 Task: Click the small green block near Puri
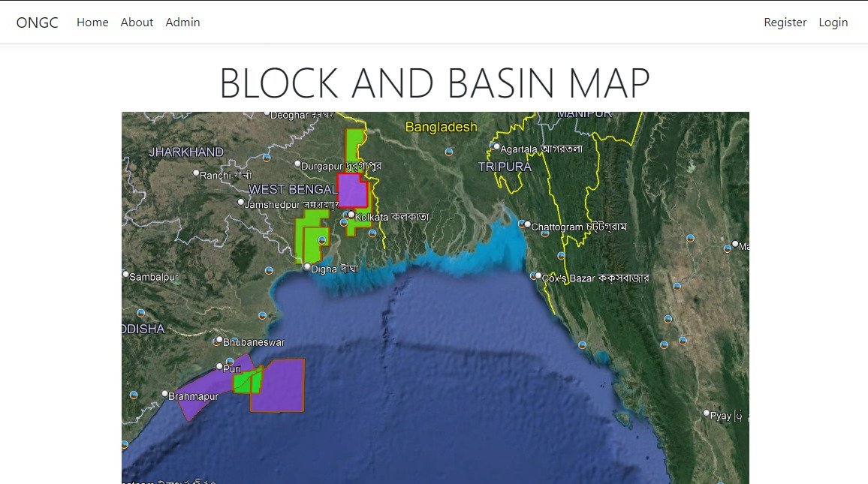click(246, 382)
